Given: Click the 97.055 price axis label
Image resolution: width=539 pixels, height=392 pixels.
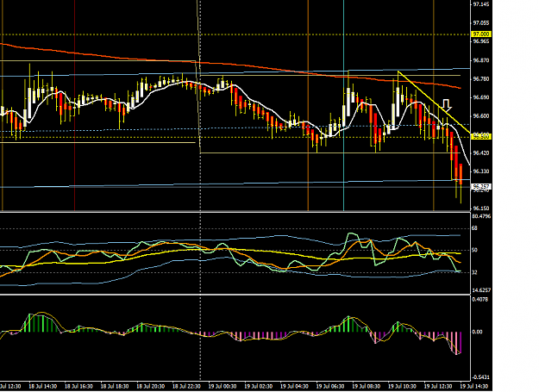Looking at the screenshot, I should (481, 22).
